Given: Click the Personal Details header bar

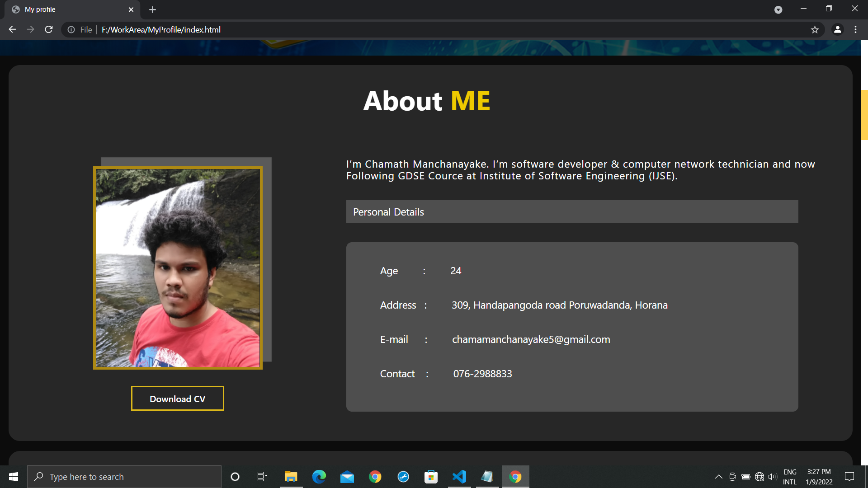Looking at the screenshot, I should (572, 211).
